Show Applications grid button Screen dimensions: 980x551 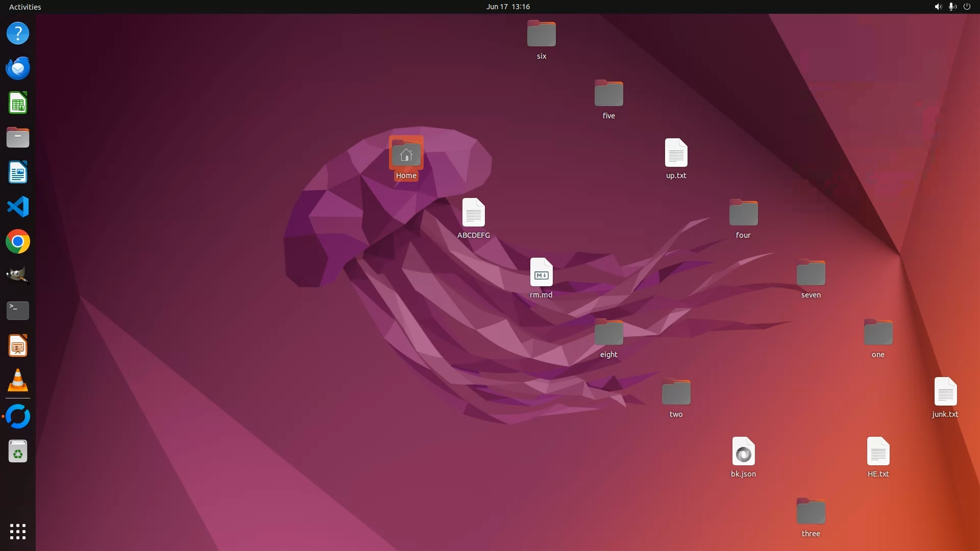point(18,531)
